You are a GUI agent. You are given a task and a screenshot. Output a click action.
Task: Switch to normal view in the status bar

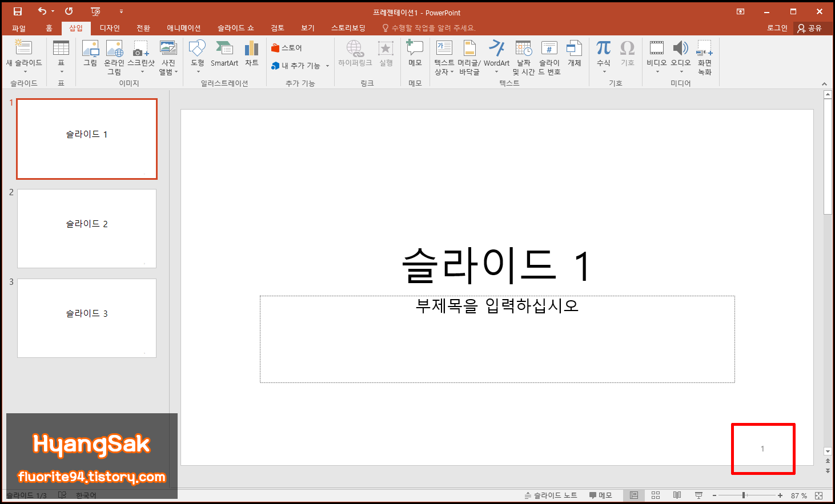coord(634,495)
